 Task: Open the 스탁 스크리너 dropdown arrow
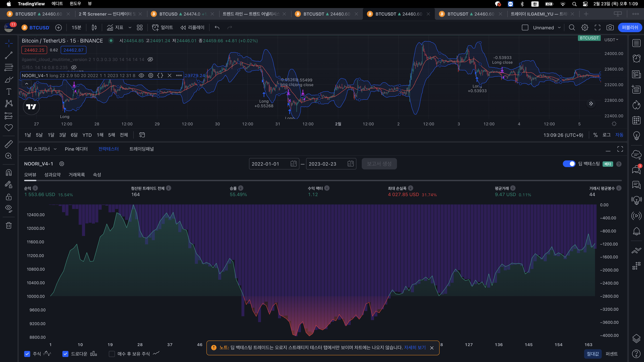click(x=55, y=149)
